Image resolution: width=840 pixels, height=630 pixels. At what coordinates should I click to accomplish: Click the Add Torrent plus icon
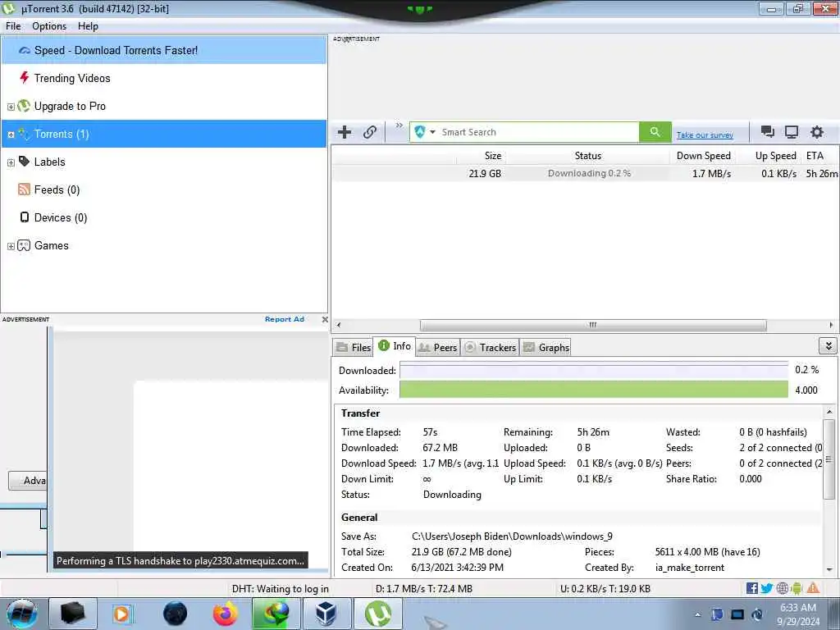pyautogui.click(x=345, y=132)
